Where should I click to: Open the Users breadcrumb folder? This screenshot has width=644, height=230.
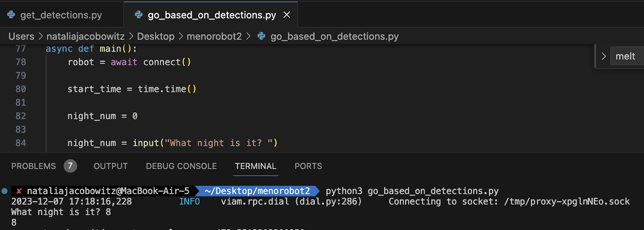(21, 36)
